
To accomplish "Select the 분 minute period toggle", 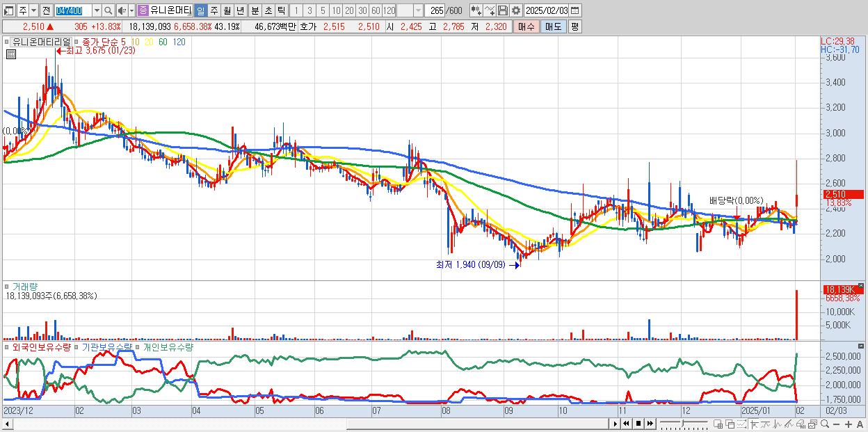I will [x=255, y=10].
